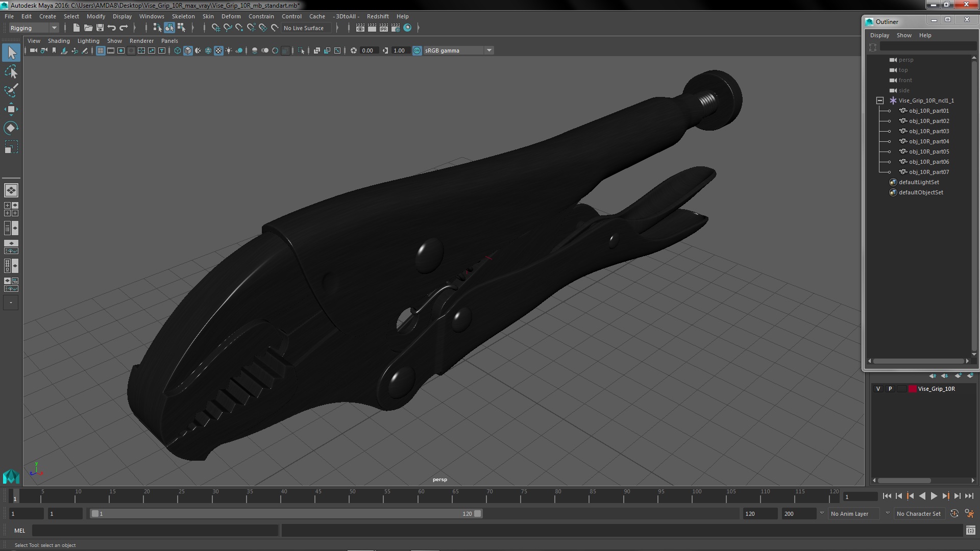Enable snap to grids

click(215, 28)
